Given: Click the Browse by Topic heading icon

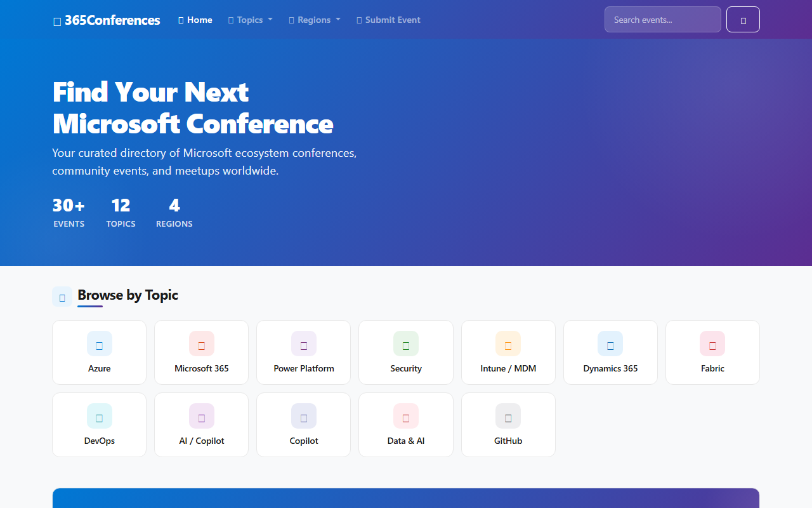Looking at the screenshot, I should click(x=62, y=297).
